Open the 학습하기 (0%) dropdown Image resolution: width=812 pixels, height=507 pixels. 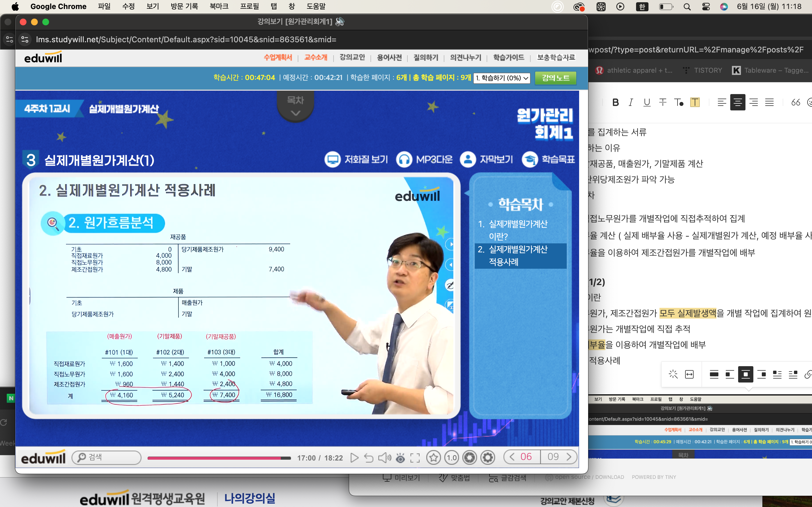click(501, 78)
